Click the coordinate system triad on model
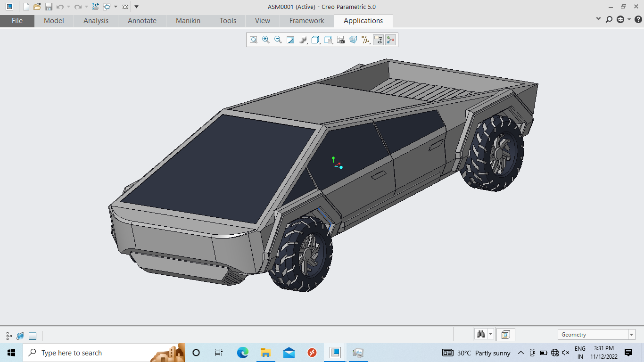Screen dimensions: 644x362 click(x=337, y=163)
